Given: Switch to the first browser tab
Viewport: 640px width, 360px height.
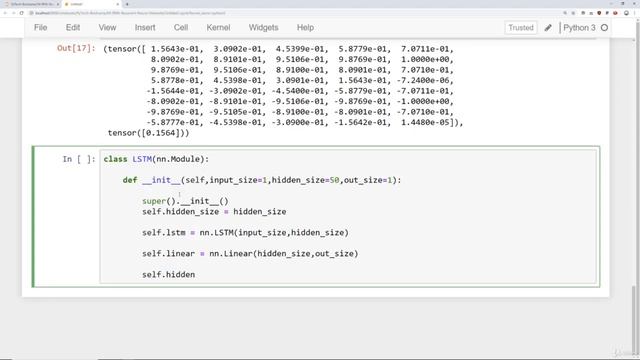Looking at the screenshot, I should tap(31, 4).
